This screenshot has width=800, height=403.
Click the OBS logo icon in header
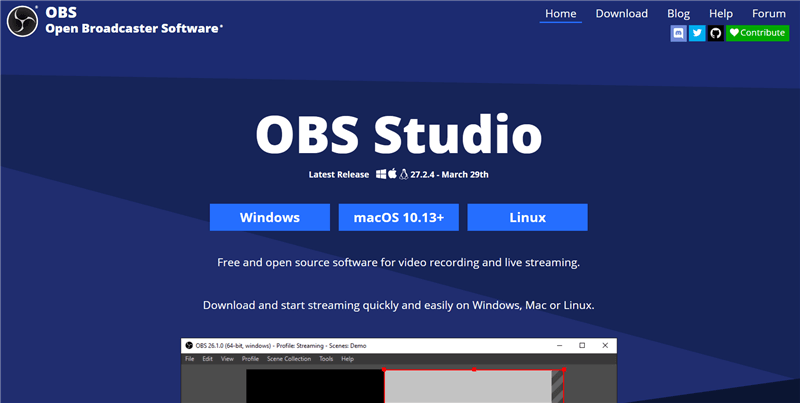22,21
